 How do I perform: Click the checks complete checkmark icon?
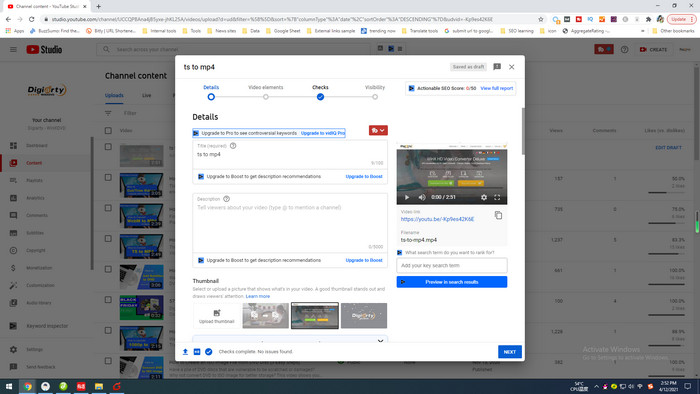pyautogui.click(x=208, y=352)
